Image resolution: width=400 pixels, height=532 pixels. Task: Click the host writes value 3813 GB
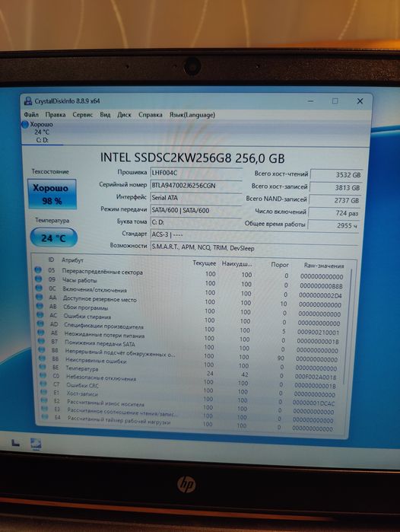(335, 187)
